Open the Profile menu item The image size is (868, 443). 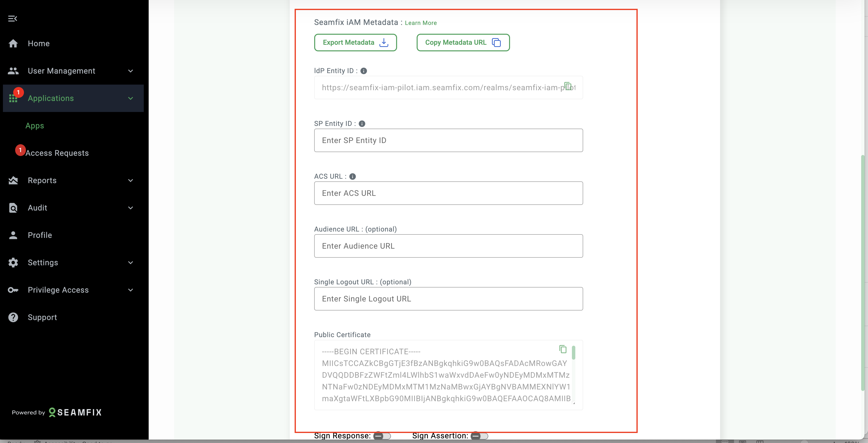[40, 235]
